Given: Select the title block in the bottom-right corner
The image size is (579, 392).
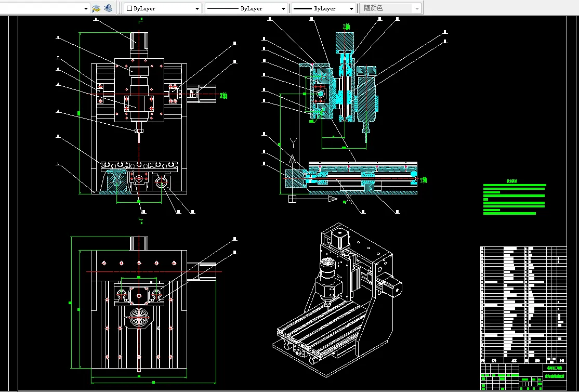Looking at the screenshot, I should (x=523, y=377).
